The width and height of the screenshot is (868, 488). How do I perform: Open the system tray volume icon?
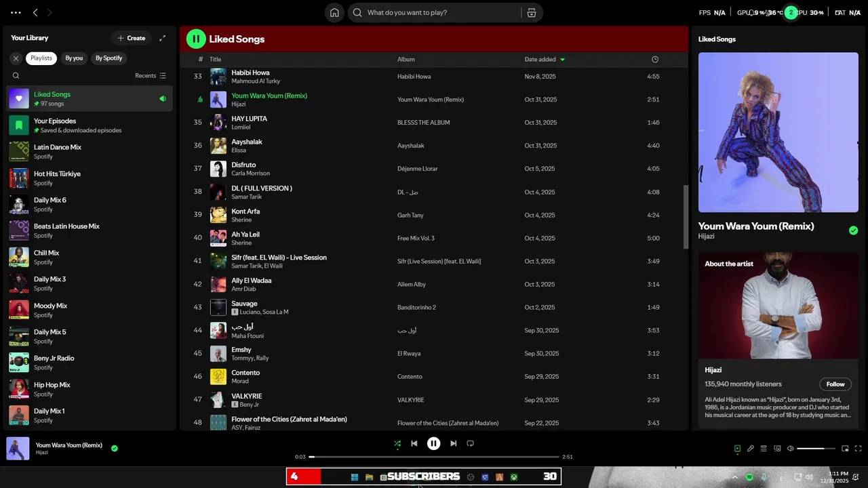pos(810,477)
